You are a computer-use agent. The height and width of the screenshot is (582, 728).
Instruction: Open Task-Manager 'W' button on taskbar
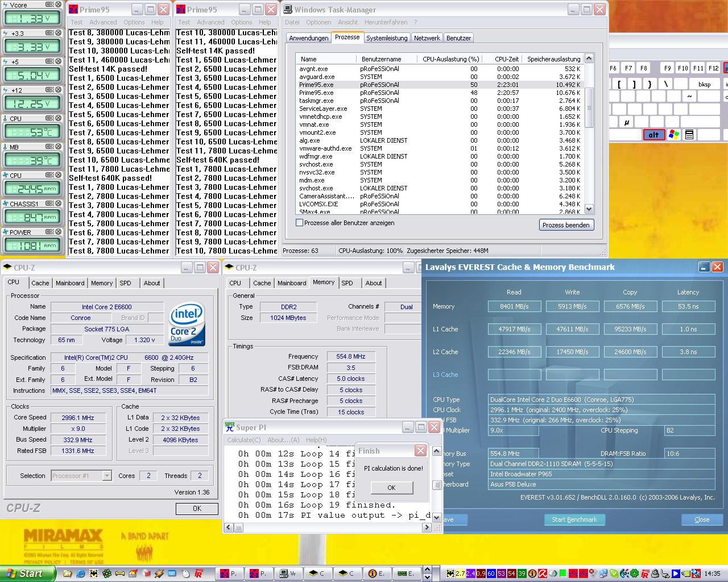tap(289, 573)
